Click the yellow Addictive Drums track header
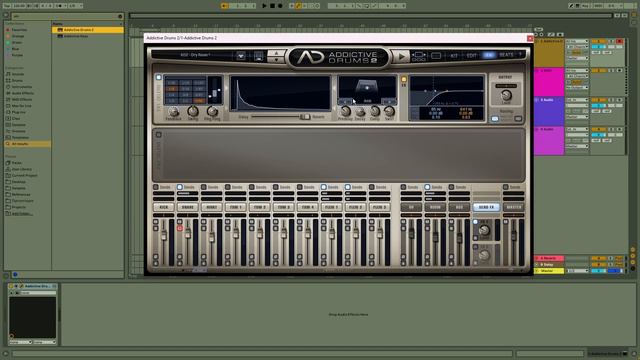Image resolution: width=640 pixels, height=360 pixels. click(x=549, y=53)
